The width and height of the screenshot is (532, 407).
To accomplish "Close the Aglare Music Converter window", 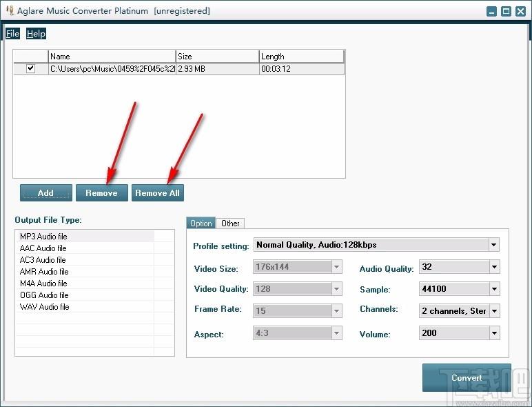I will [520, 12].
